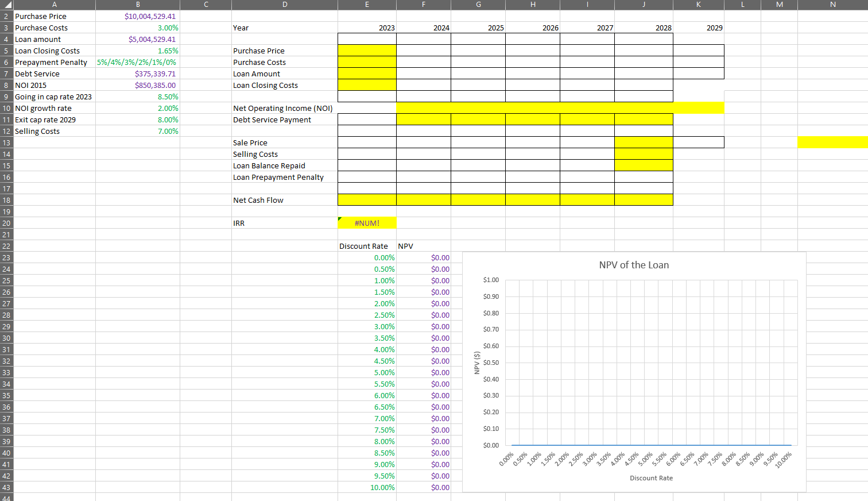Click the 'NOI 2015' label cell
Screen dimensions: 868x501
[x=55, y=85]
